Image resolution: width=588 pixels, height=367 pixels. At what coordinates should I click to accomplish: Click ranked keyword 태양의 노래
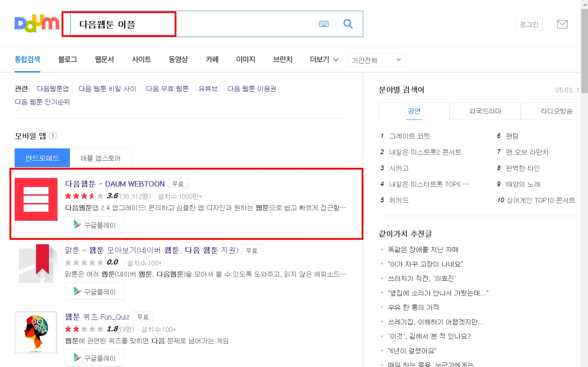523,184
